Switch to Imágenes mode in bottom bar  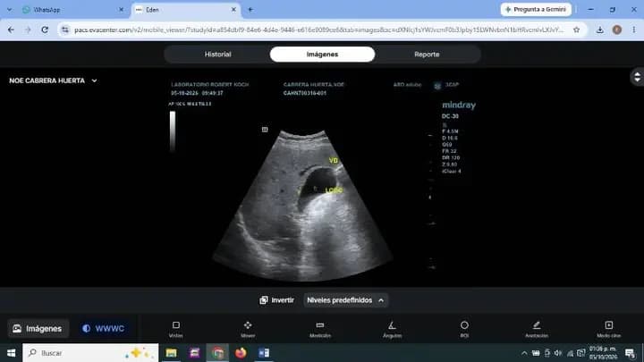pos(38,329)
